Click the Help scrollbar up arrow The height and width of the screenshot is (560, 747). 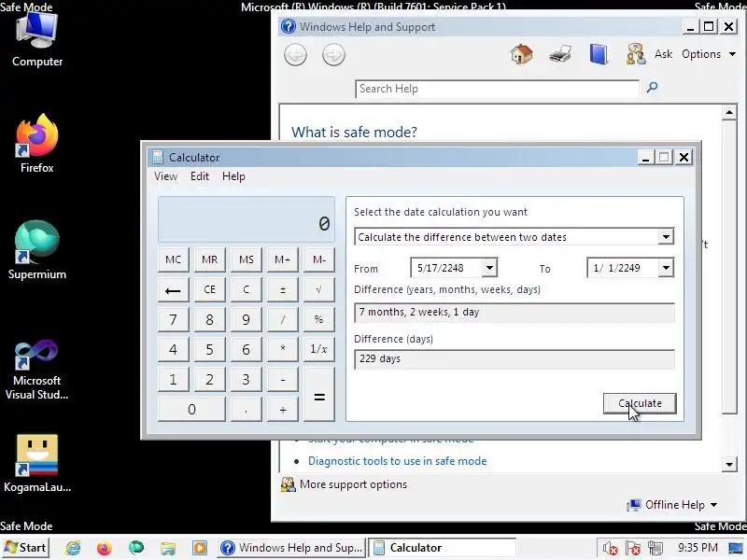(x=729, y=112)
